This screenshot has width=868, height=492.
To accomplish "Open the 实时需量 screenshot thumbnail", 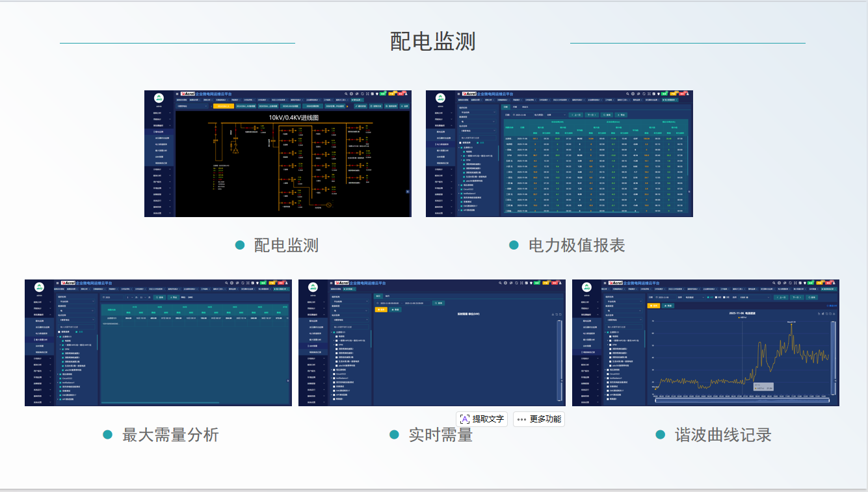I will pos(432,343).
